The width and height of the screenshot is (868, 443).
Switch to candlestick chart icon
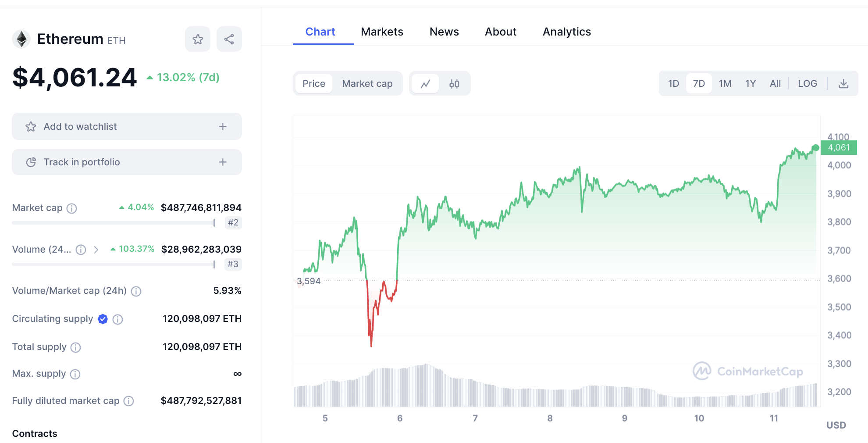[454, 84]
